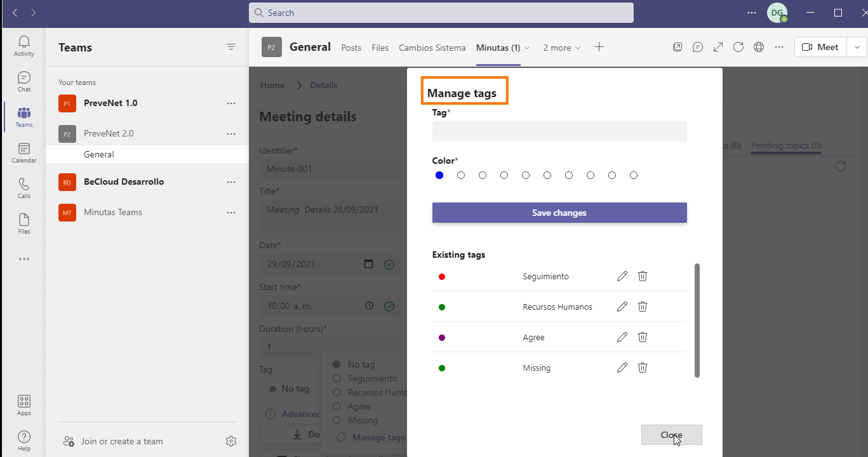
Task: Select the last color radio option
Action: [x=634, y=175]
